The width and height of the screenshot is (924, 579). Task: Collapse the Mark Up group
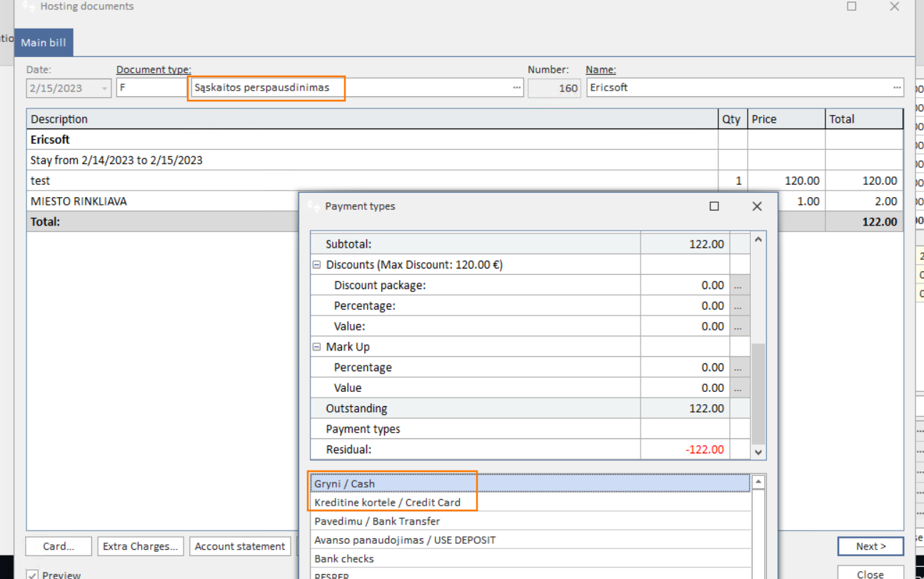pyautogui.click(x=316, y=347)
